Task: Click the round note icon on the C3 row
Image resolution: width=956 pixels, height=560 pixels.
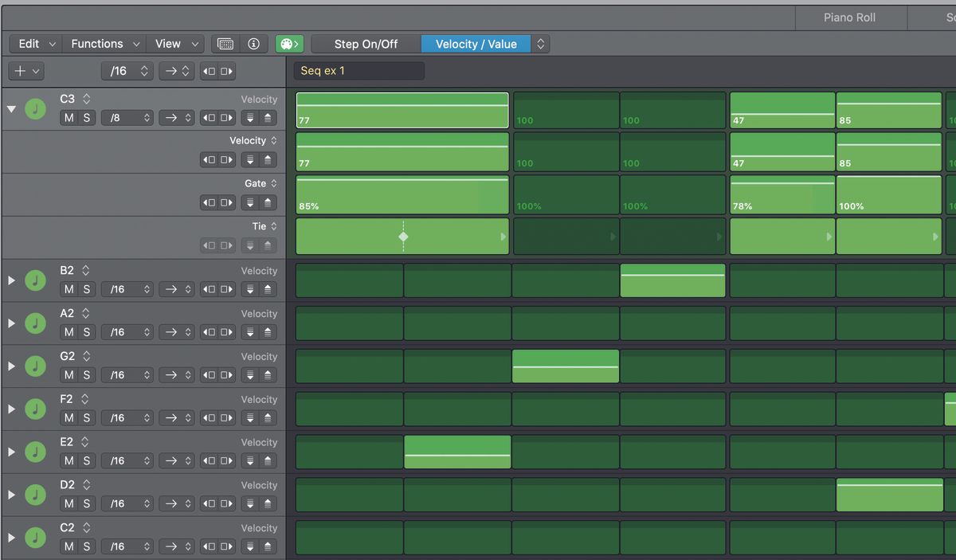Action: [35, 108]
